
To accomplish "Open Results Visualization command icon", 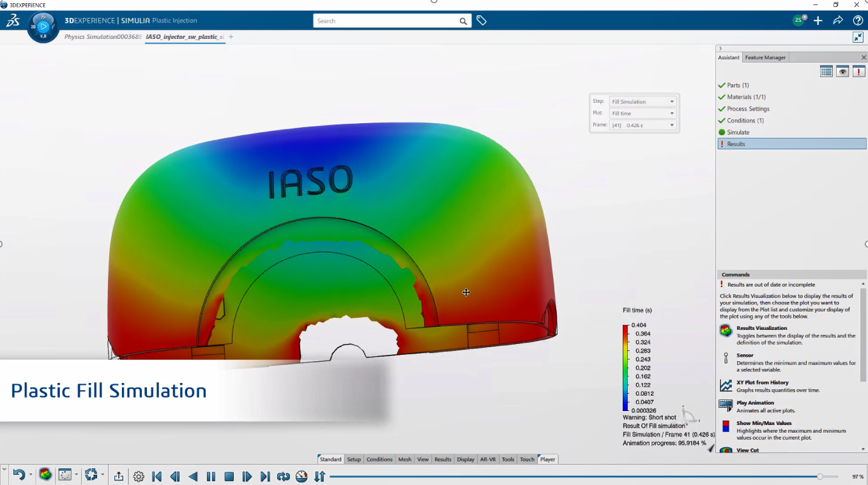I will (x=726, y=330).
